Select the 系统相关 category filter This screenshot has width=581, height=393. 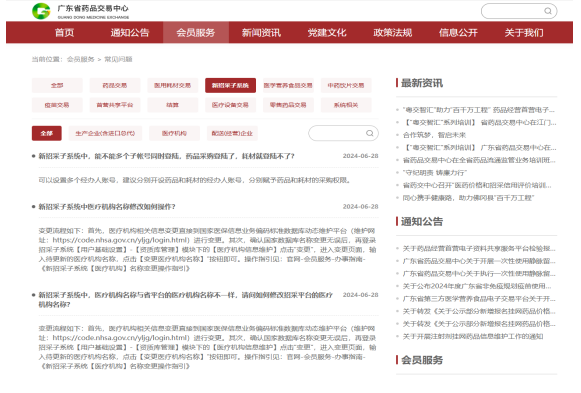coord(346,105)
